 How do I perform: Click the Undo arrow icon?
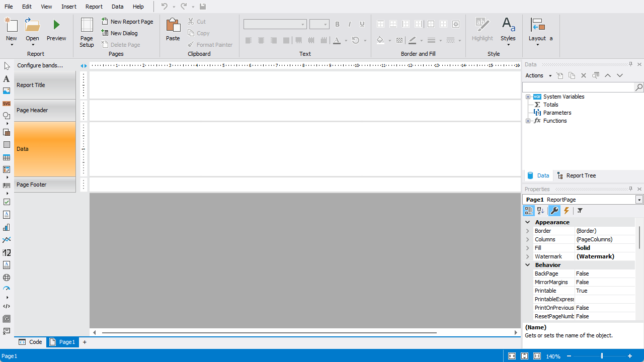pyautogui.click(x=165, y=7)
